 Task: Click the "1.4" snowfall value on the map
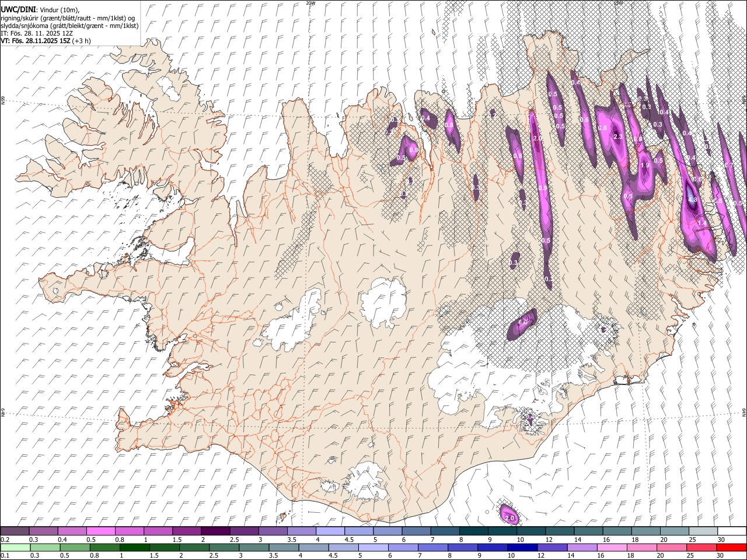pos(702,222)
